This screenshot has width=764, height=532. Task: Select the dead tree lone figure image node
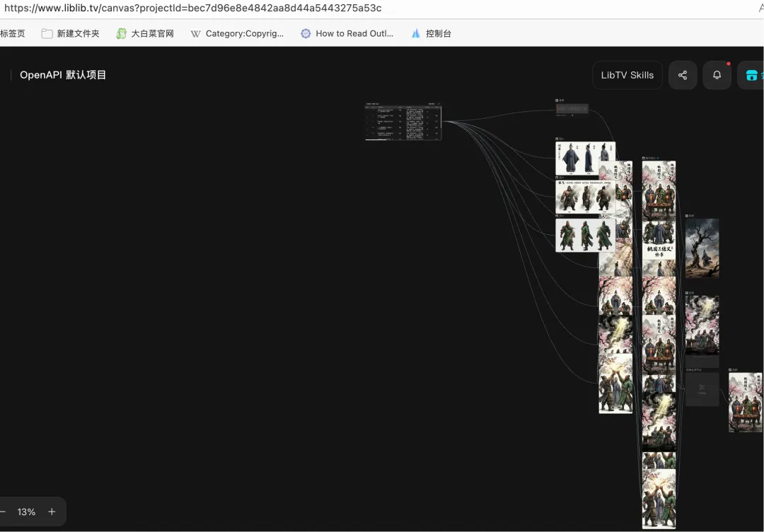[702, 248]
